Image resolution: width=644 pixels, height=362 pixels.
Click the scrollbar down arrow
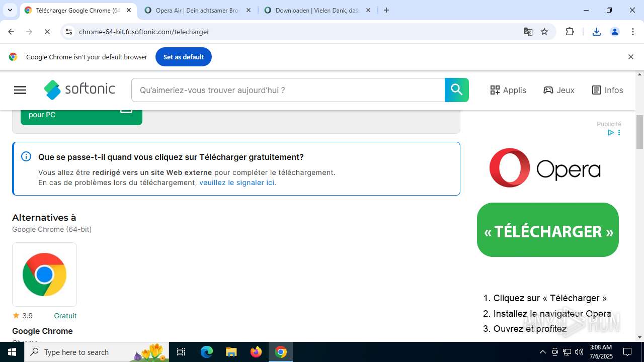[x=639, y=337]
